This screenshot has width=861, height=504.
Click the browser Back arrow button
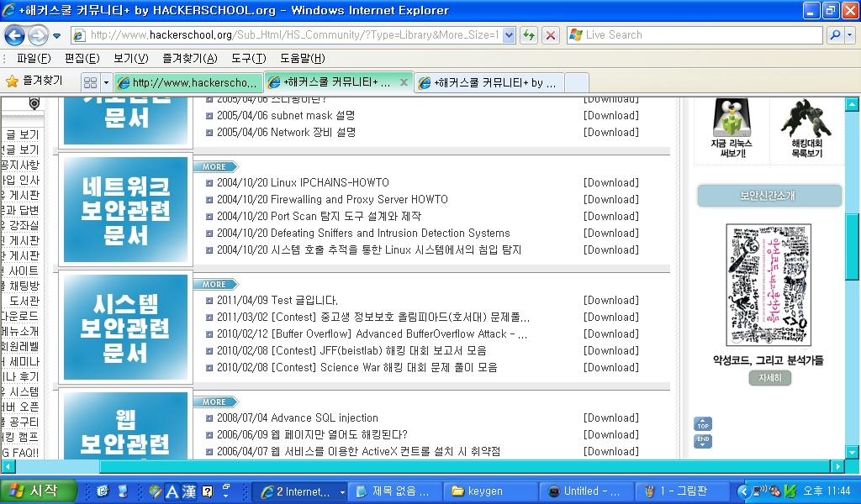point(14,35)
